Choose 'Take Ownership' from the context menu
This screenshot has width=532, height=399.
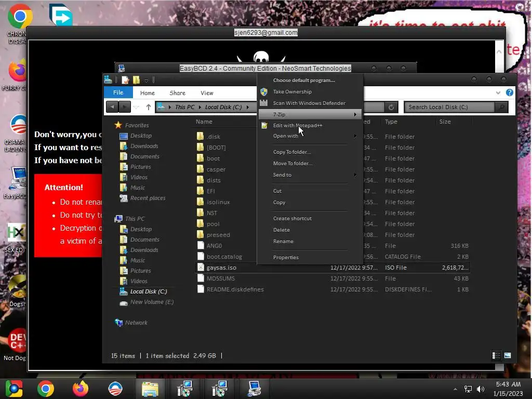point(292,91)
